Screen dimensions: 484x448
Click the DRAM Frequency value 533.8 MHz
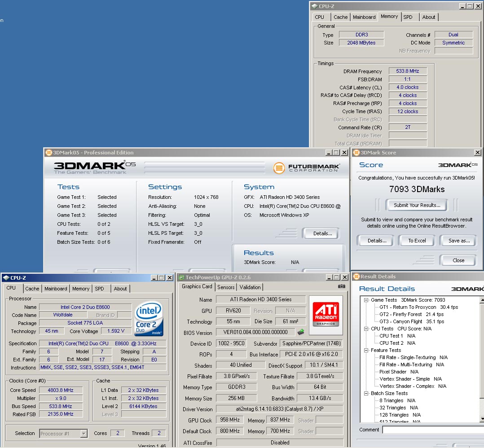tap(408, 71)
